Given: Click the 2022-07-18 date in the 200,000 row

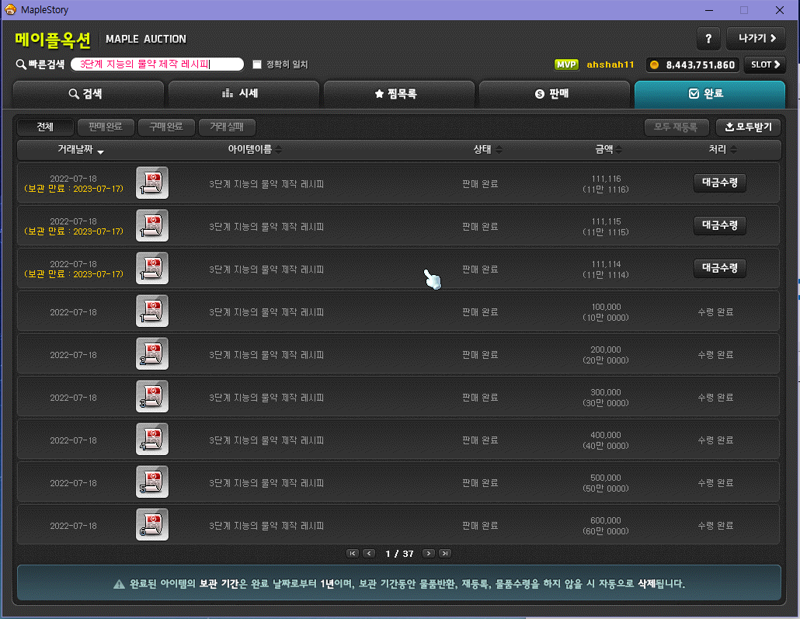Looking at the screenshot, I should click(73, 355).
